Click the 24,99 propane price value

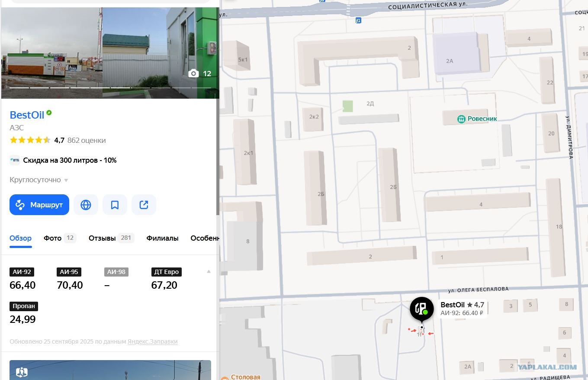click(22, 319)
